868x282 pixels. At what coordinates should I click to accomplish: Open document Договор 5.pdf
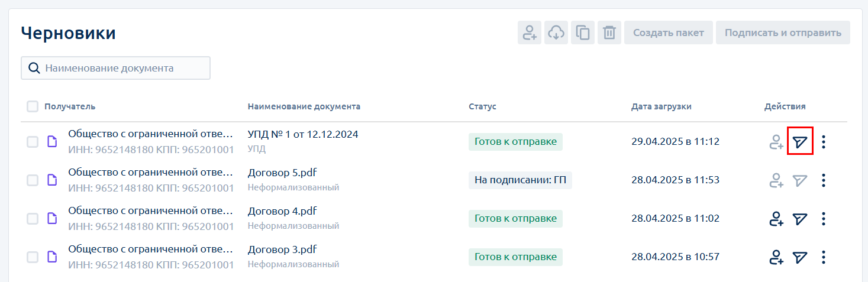click(x=283, y=173)
